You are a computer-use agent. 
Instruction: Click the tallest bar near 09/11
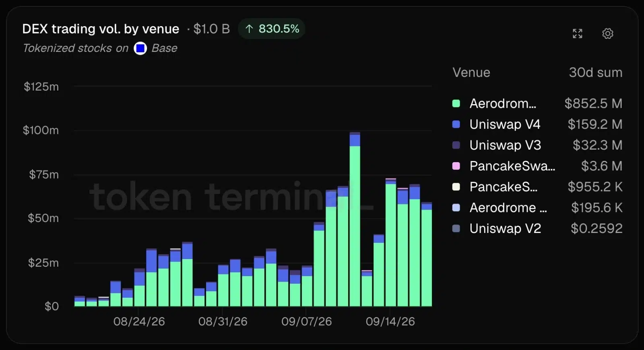(355, 219)
